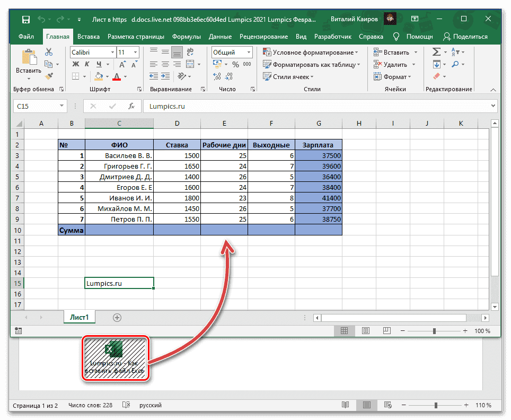The width and height of the screenshot is (511, 420).
Task: Select the Page Break Preview icon
Action: pos(387,330)
